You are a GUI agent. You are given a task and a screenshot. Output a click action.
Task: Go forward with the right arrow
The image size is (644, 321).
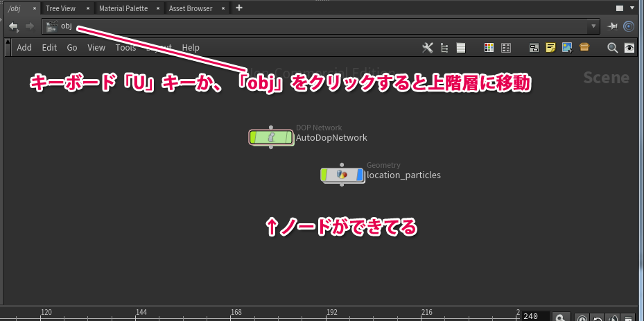coord(30,27)
